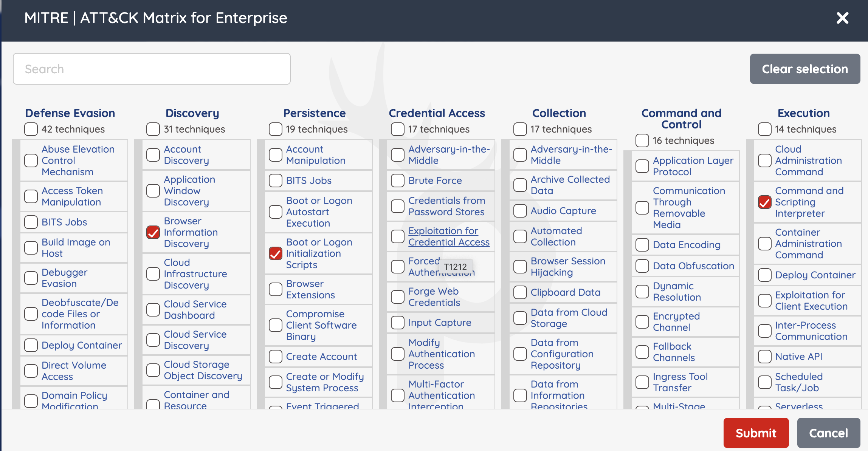
Task: Tick the Create Account checkbox
Action: (x=276, y=357)
